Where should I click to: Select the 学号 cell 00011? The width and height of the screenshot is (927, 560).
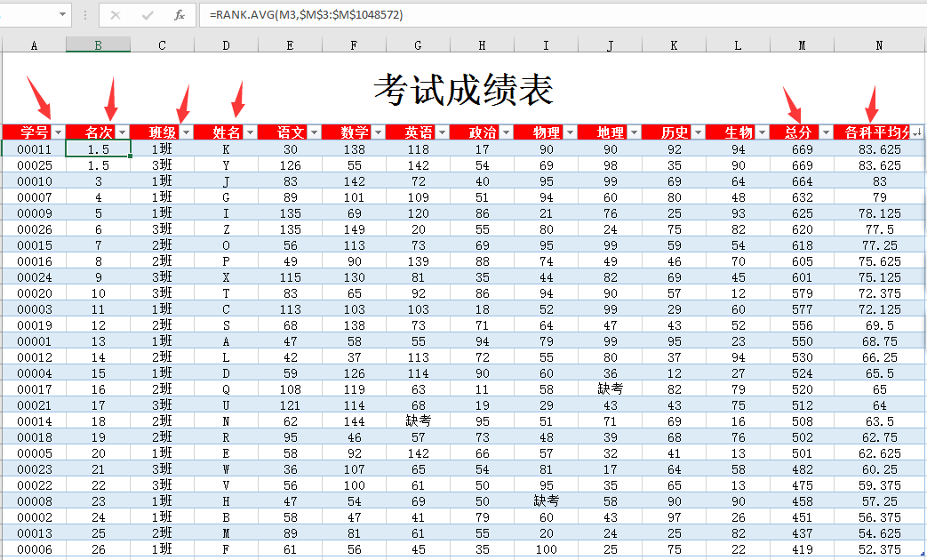pos(34,149)
